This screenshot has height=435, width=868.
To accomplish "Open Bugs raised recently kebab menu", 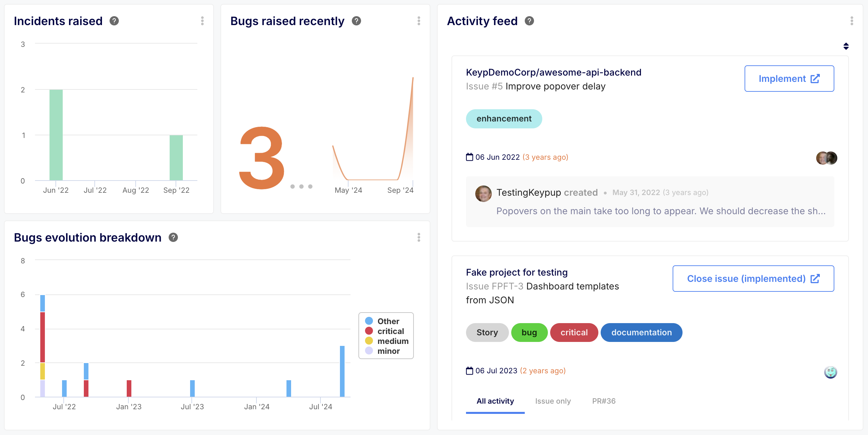I will point(418,21).
